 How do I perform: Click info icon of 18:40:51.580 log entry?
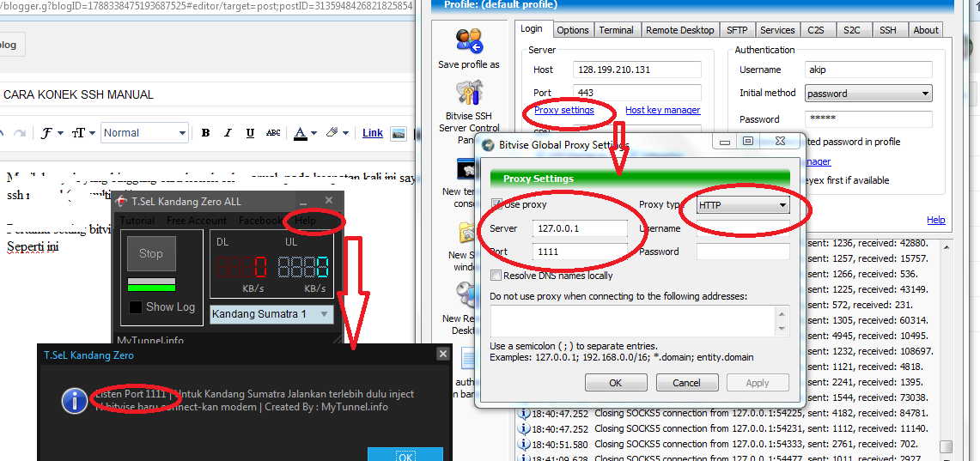coord(525,444)
